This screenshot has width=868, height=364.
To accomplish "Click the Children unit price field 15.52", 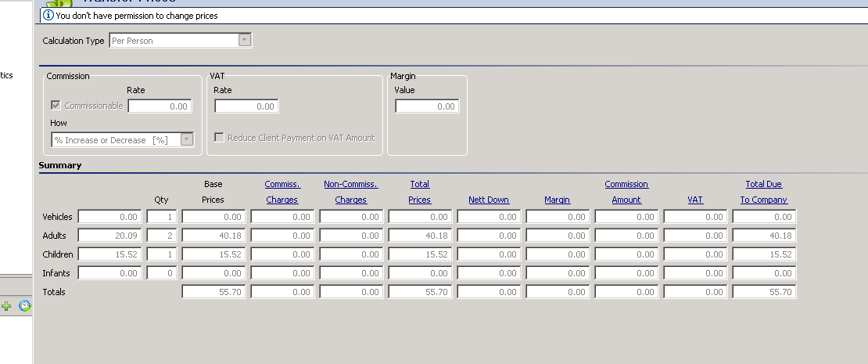I will coord(109,254).
